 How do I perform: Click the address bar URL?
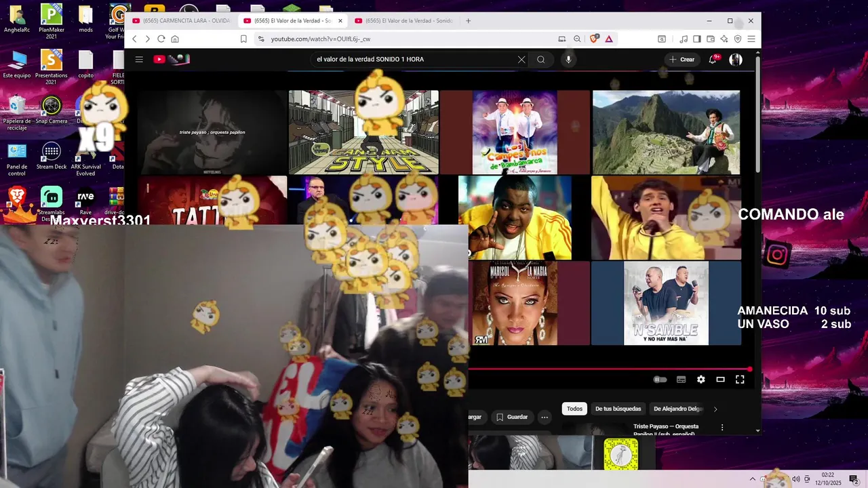click(x=321, y=39)
